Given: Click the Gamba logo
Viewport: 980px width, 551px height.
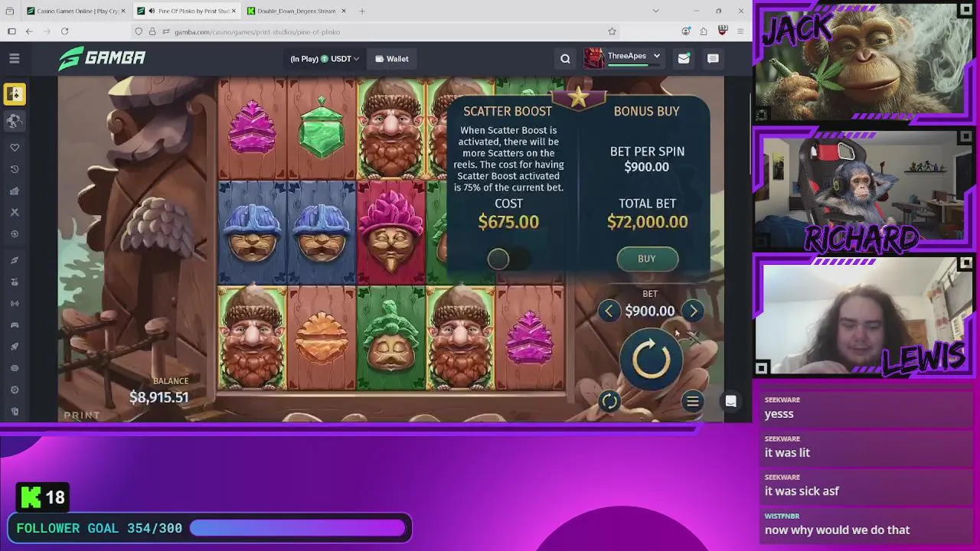Looking at the screenshot, I should tap(102, 58).
